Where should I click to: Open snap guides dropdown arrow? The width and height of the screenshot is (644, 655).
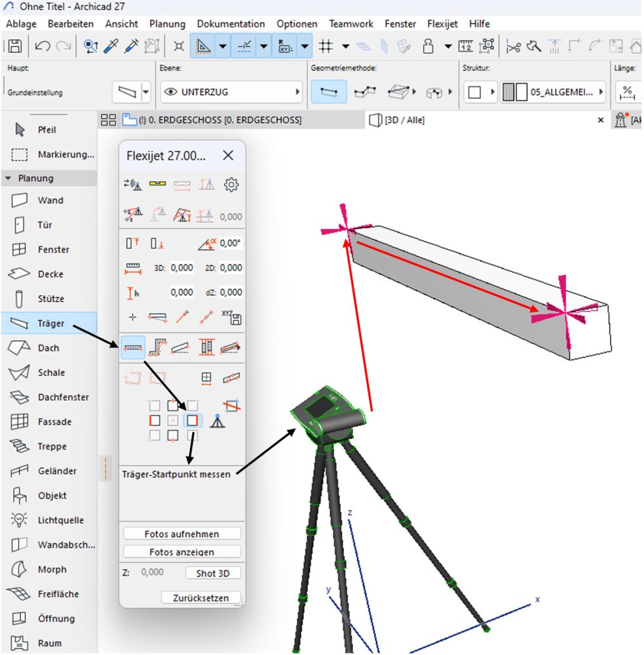264,46
